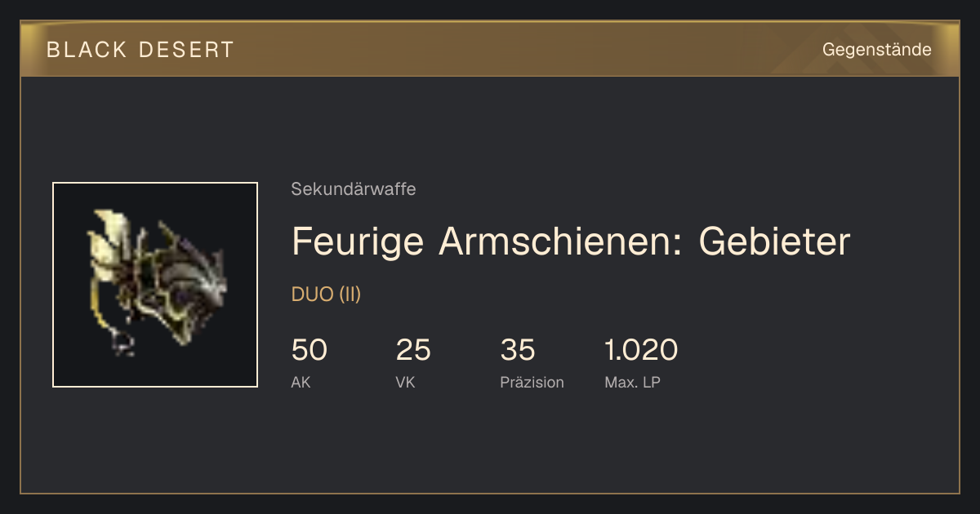
Task: Select the Sekundärwaffe item type label
Action: tap(354, 189)
